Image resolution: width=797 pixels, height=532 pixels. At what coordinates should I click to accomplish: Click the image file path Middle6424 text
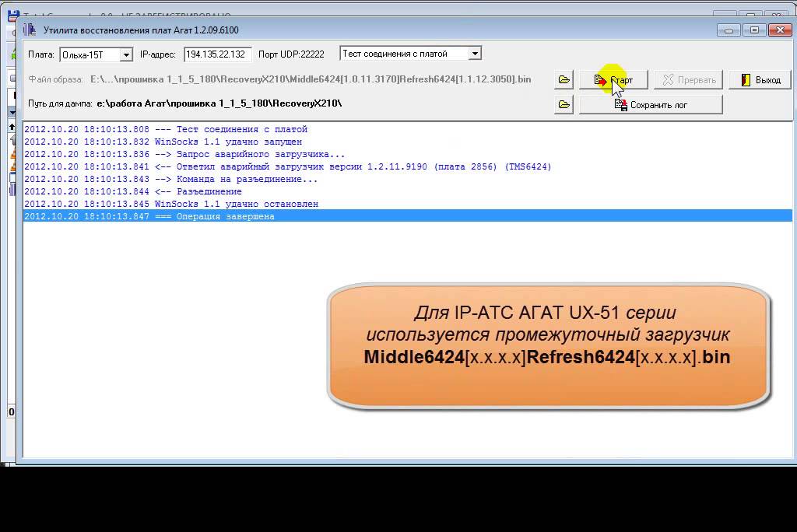point(311,79)
